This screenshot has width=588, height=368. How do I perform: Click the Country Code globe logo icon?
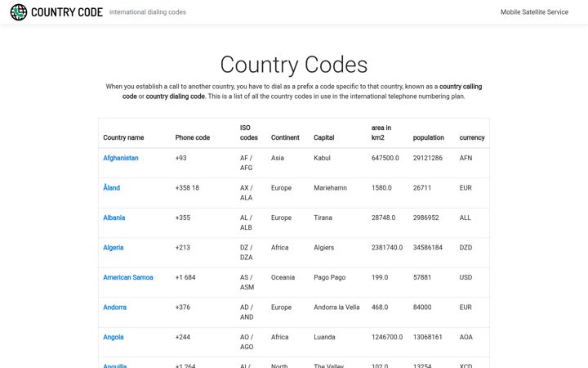(x=18, y=12)
